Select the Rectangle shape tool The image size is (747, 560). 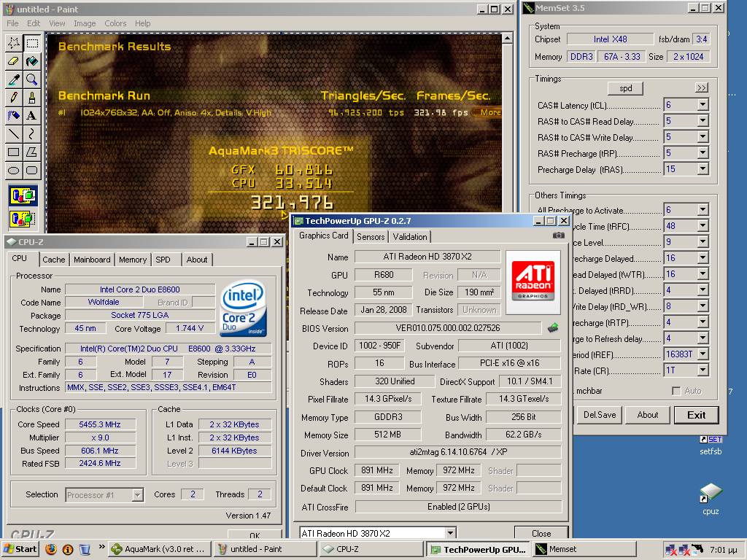coord(14,152)
